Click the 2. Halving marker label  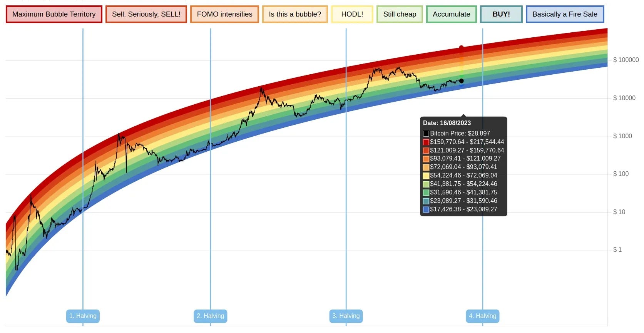click(210, 316)
